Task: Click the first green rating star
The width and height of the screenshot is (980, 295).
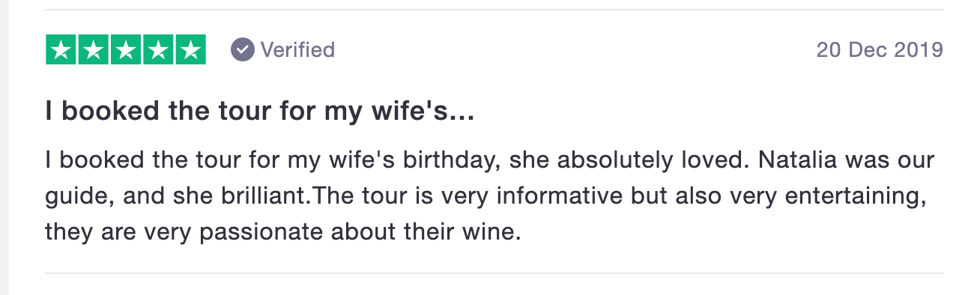Action: 61,50
